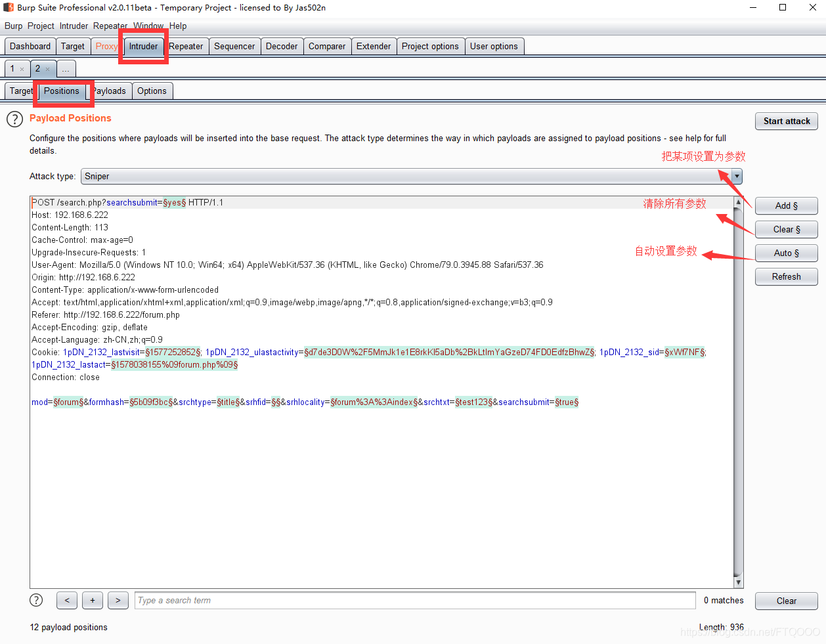Open the Project options tab
The image size is (826, 644).
[x=430, y=47]
